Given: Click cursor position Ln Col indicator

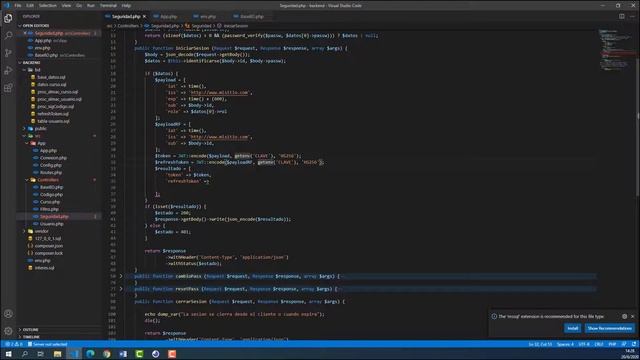Looking at the screenshot, I should pyautogui.click(x=540, y=344).
